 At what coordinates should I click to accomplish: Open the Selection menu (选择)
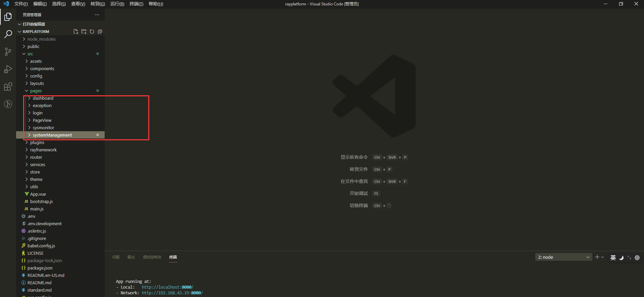(x=59, y=4)
